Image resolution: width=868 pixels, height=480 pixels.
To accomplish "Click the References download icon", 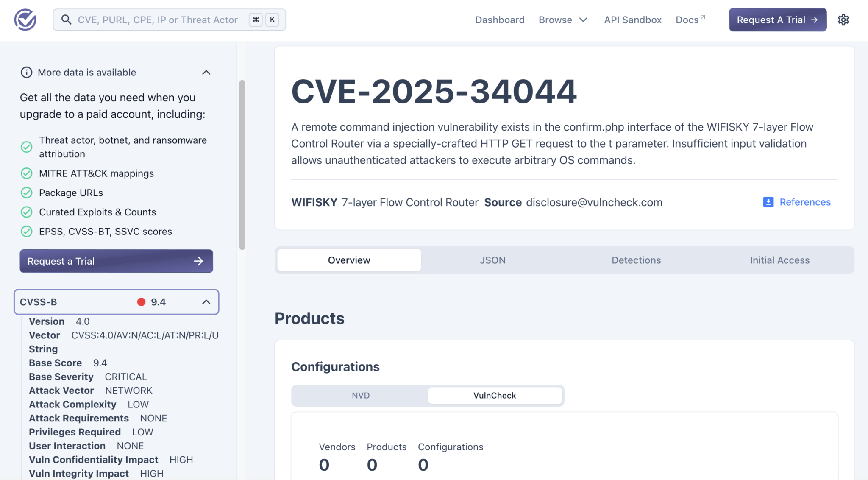I will coord(768,202).
